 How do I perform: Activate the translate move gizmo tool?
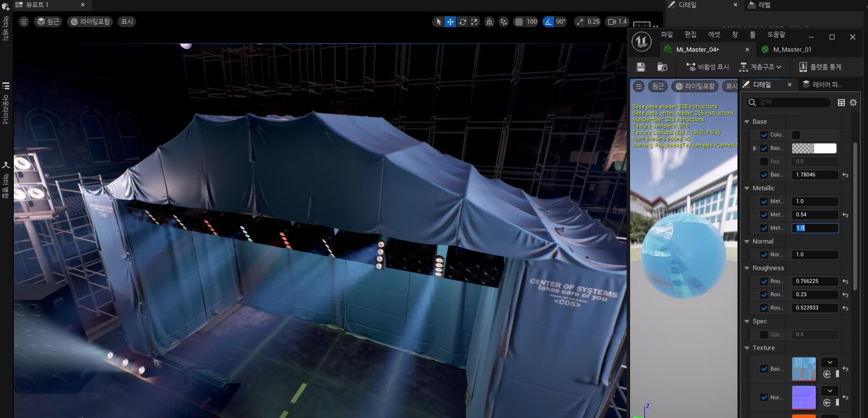pos(450,22)
